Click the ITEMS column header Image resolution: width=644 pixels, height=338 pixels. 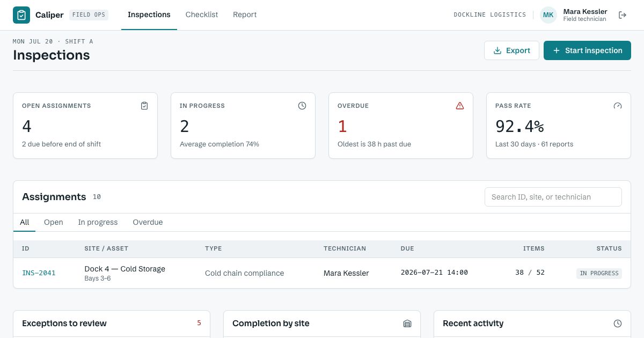point(534,248)
